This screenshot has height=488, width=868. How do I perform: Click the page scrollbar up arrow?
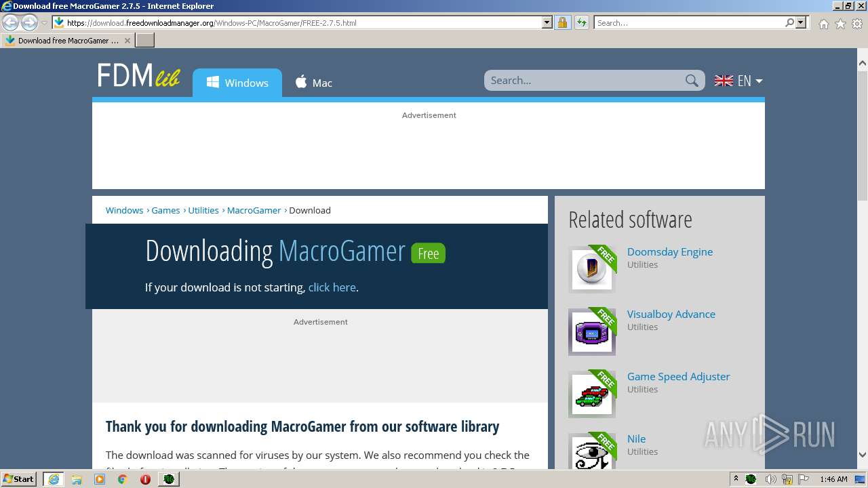(x=863, y=64)
